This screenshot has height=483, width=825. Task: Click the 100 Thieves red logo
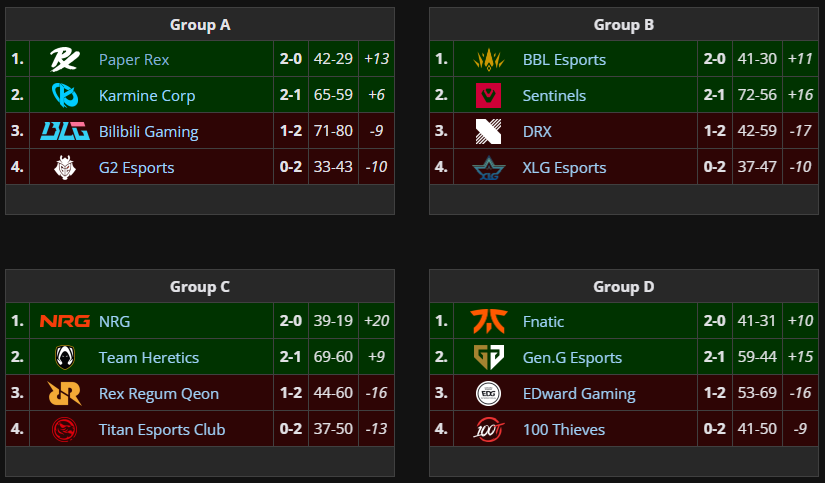[x=489, y=429]
